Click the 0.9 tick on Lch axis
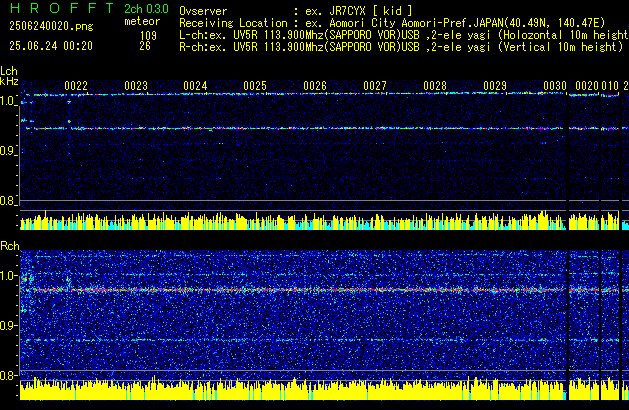 [x=8, y=151]
